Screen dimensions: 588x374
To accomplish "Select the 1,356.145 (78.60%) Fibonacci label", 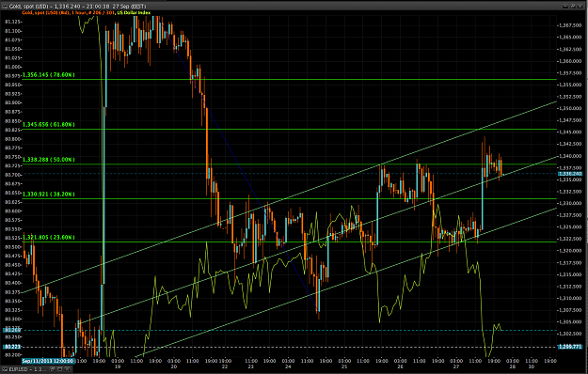I will point(49,75).
